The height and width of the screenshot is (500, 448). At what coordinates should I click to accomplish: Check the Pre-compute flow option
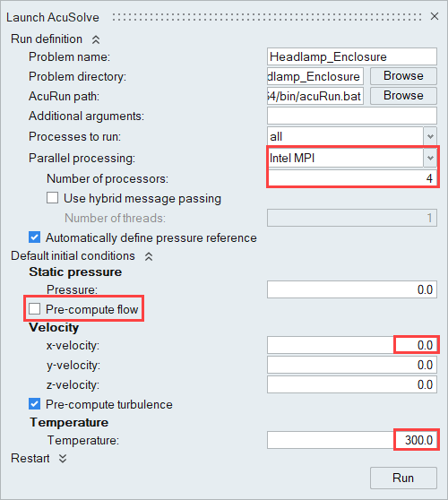(x=34, y=308)
